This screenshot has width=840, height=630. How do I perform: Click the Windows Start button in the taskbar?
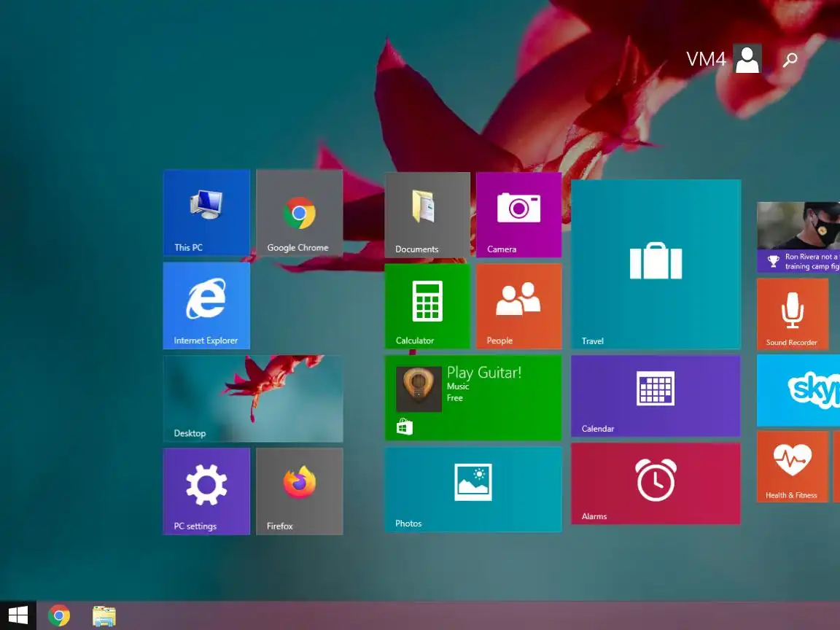pyautogui.click(x=17, y=615)
